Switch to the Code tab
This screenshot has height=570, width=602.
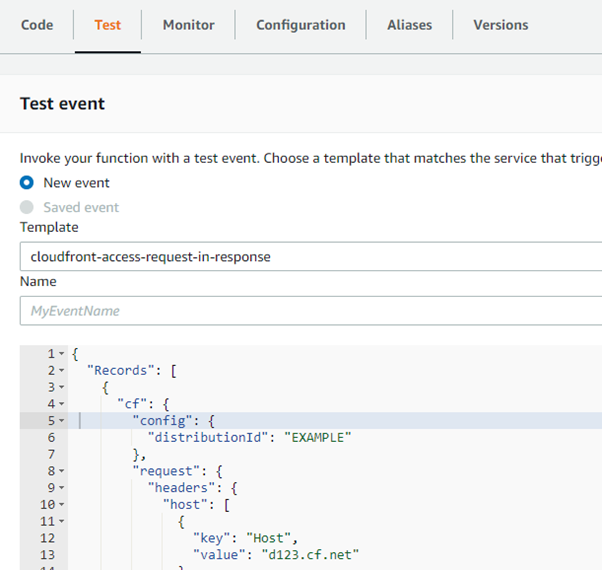37,25
